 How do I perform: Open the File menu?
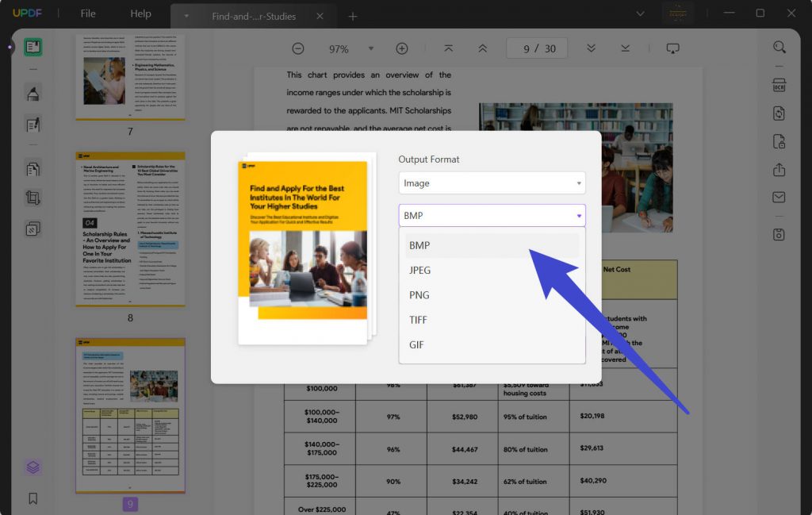coord(87,13)
